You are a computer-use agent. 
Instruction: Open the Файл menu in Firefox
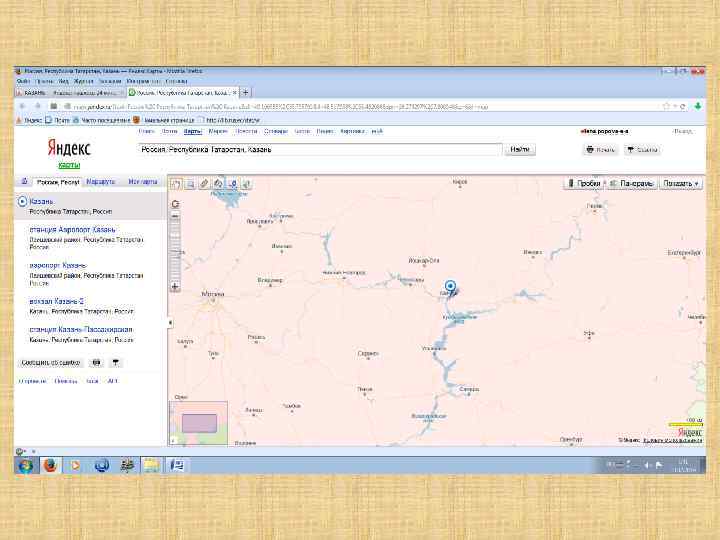23,81
